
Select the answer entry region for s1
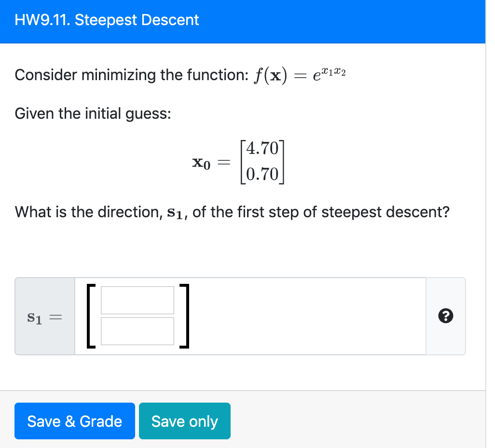(241, 316)
